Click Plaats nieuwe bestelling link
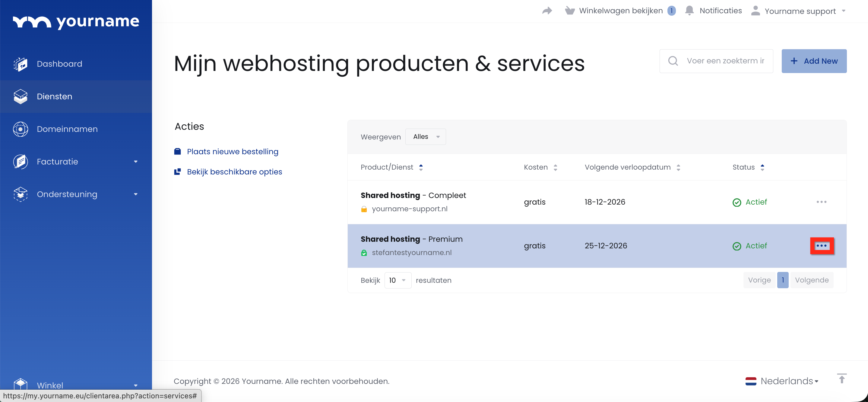The height and width of the screenshot is (402, 868). (232, 152)
